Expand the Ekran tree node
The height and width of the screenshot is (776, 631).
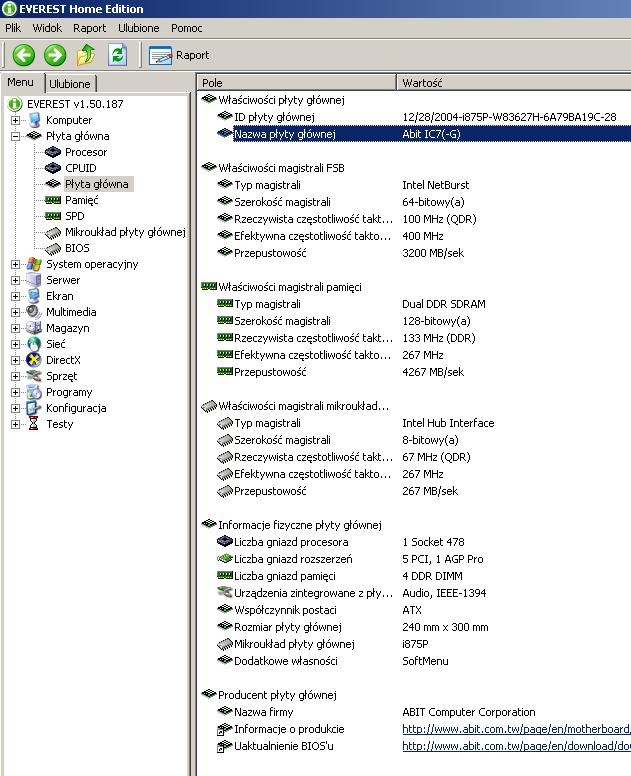pos(15,296)
